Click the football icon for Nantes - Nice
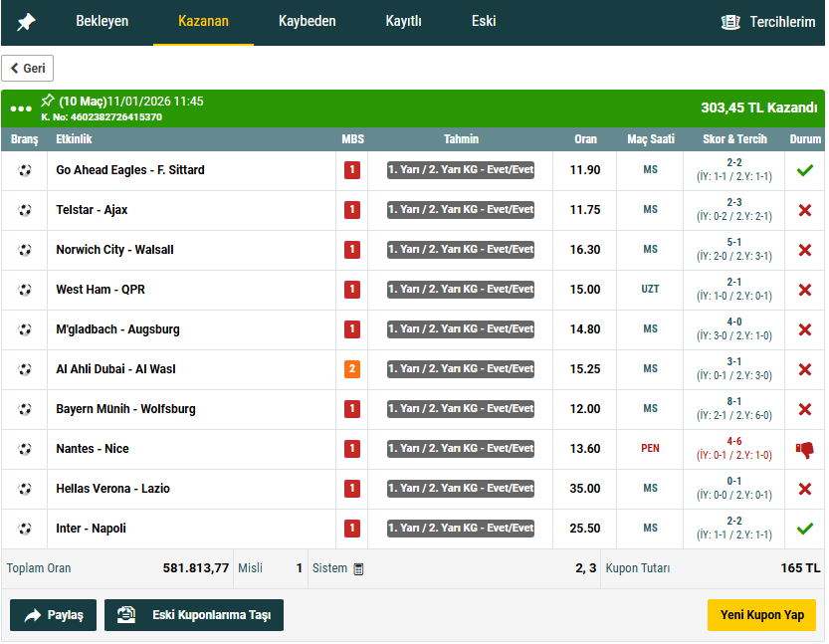This screenshot has height=644, width=829. (x=24, y=449)
